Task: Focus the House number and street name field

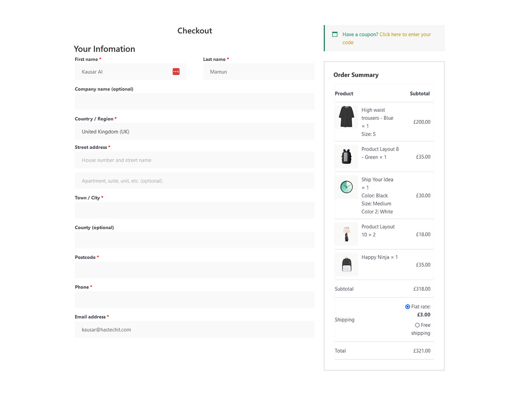Action: pos(195,160)
